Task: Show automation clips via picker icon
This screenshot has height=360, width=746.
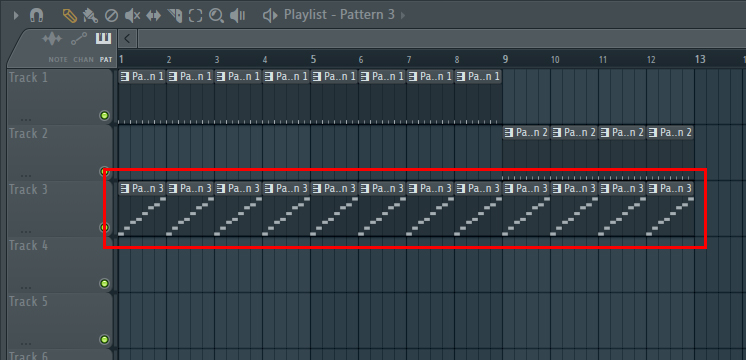Action: (x=79, y=39)
